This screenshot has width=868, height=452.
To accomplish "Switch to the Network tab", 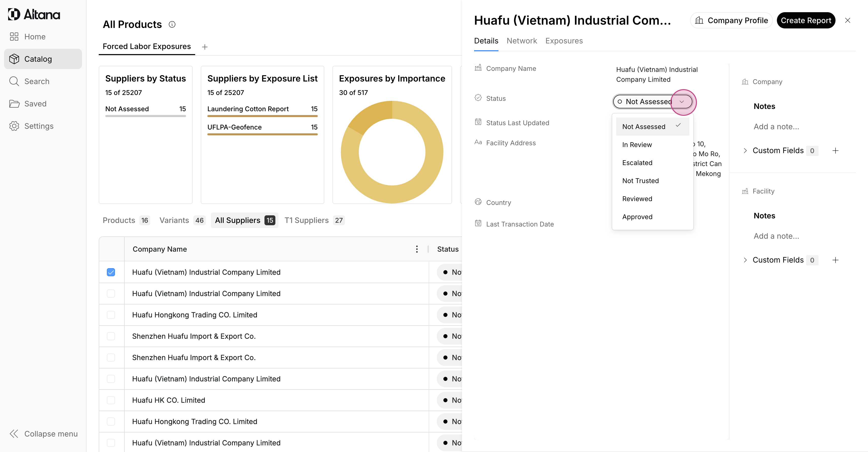I will (x=522, y=41).
